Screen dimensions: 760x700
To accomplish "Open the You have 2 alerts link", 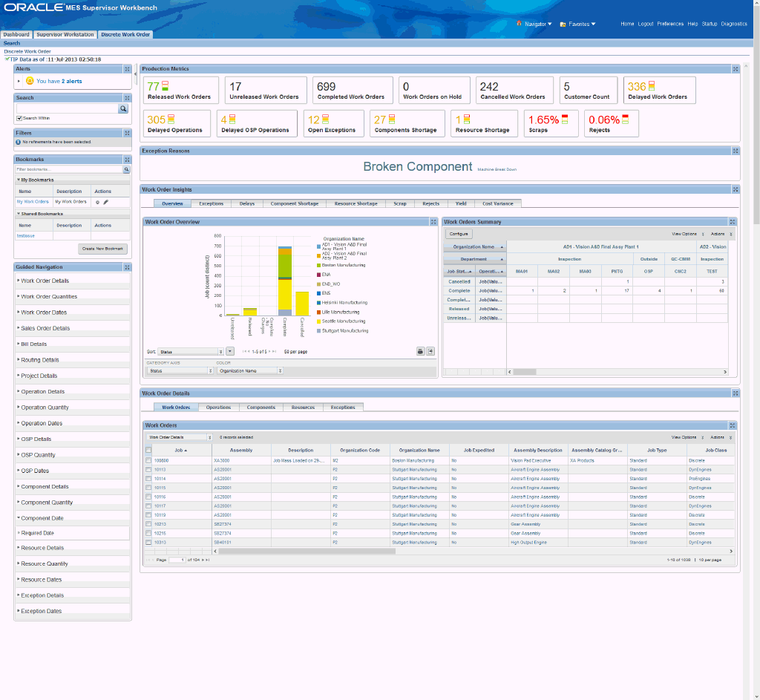I will 59,81.
